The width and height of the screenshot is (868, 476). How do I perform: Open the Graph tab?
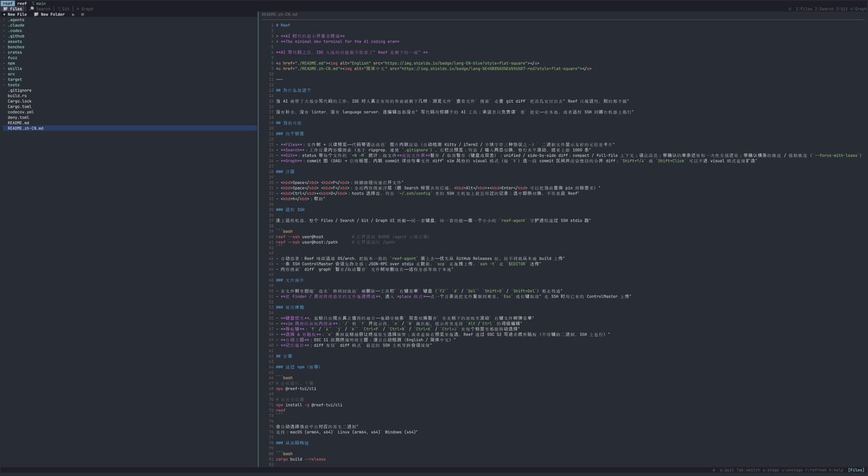click(x=85, y=9)
